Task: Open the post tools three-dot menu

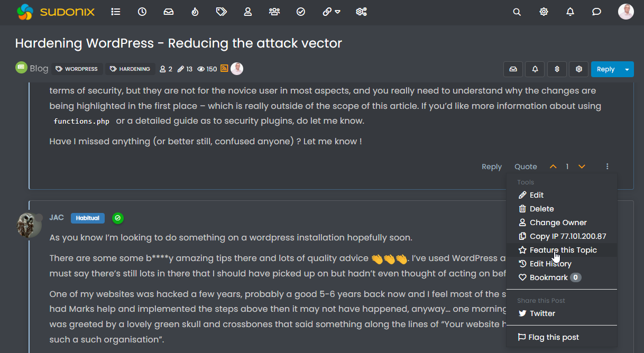Action: pos(608,166)
